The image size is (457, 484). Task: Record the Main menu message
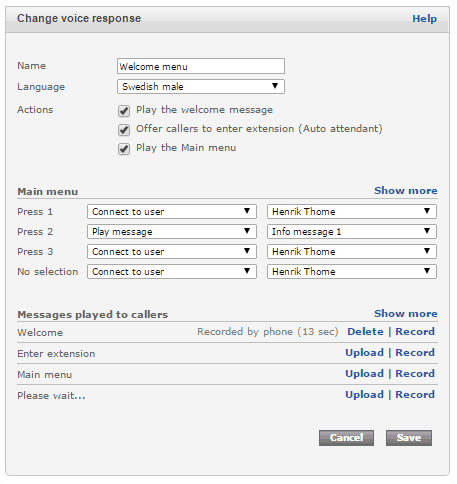(x=415, y=374)
